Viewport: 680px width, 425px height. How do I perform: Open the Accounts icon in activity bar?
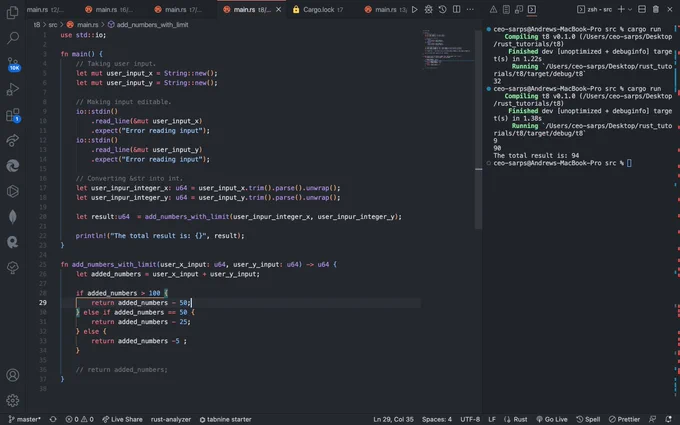(13, 375)
